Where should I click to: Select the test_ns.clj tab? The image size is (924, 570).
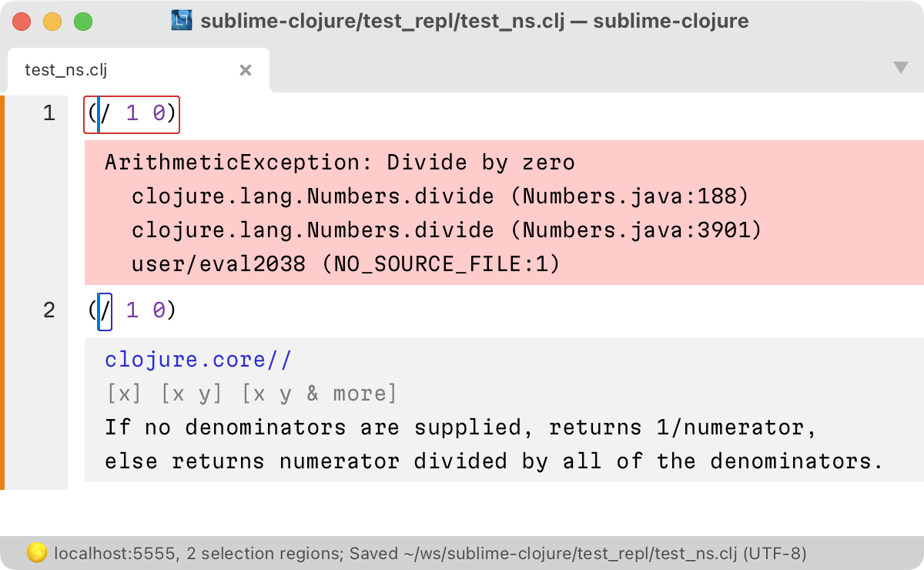coord(66,70)
